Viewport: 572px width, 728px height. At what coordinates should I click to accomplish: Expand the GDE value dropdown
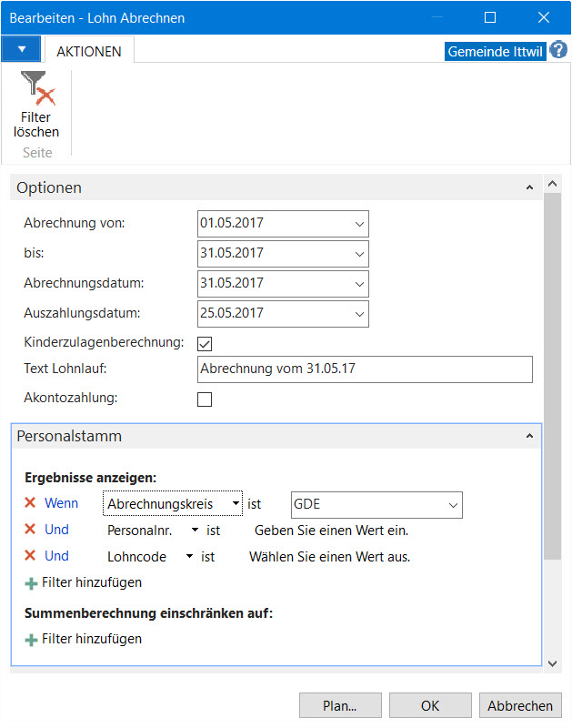[x=453, y=505]
